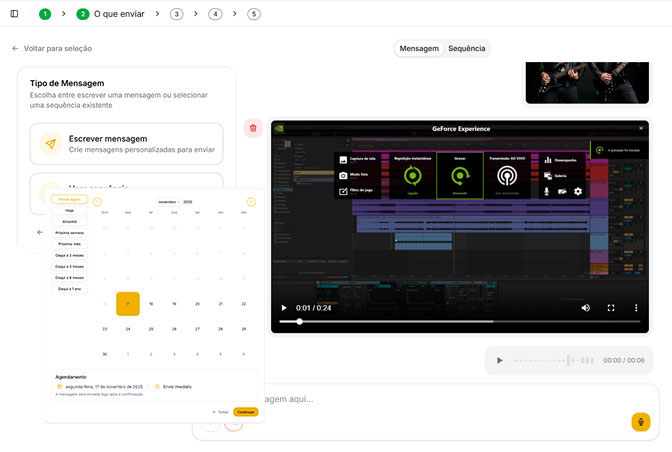
Task: Pick day 24 in the calendar
Action: [x=128, y=329]
